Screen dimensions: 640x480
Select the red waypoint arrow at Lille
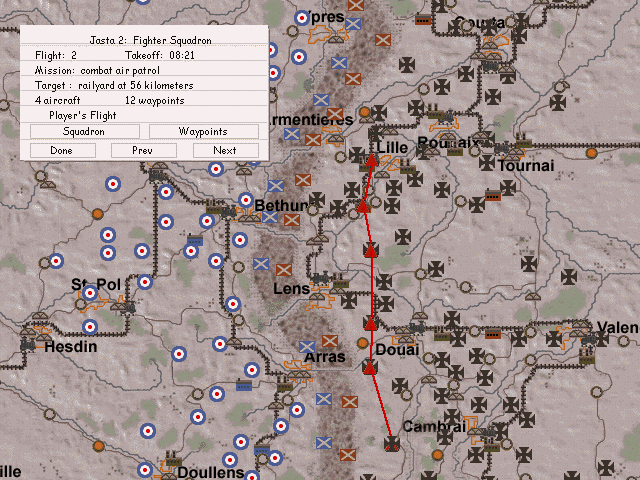tap(371, 159)
